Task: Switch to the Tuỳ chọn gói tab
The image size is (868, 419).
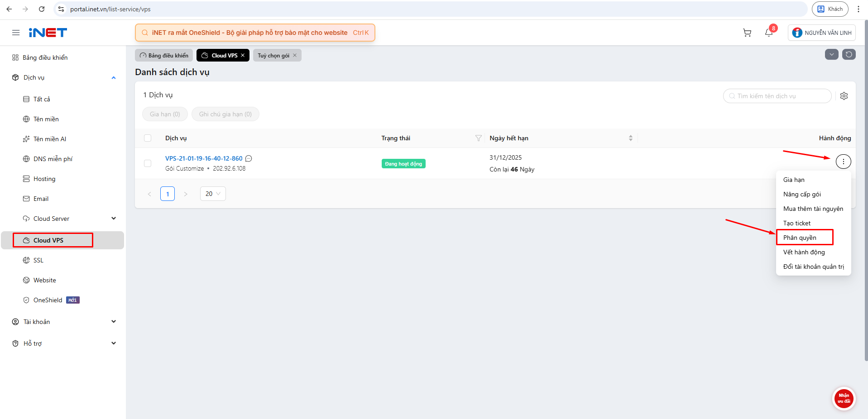Action: coord(273,55)
